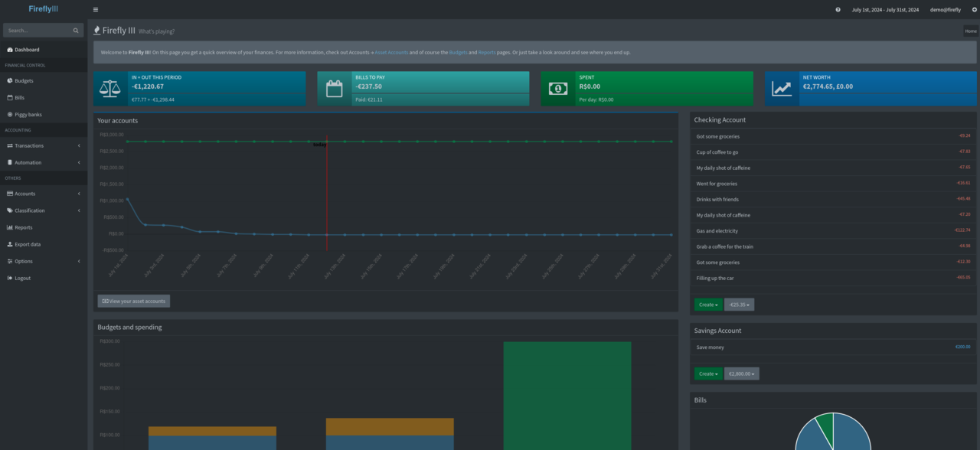Viewport: 980px width, 450px height.
Task: Click the Home breadcrumb link
Action: point(971,31)
